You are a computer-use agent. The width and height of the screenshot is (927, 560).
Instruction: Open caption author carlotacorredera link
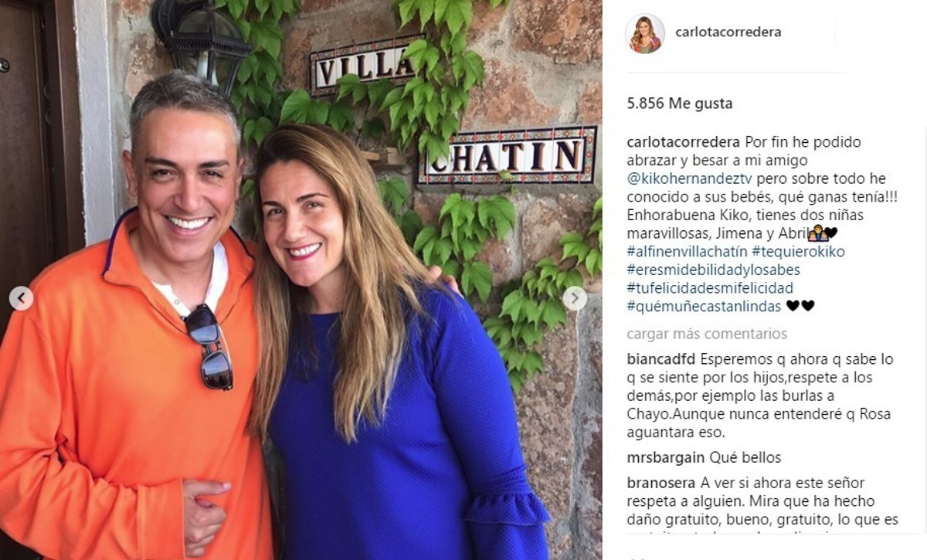pyautogui.click(x=683, y=143)
